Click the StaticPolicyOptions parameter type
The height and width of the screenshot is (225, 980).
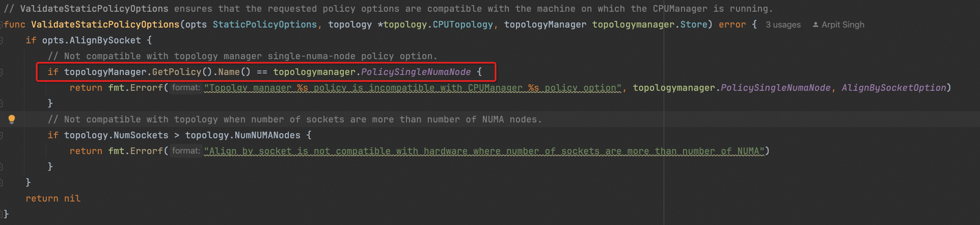(x=264, y=24)
